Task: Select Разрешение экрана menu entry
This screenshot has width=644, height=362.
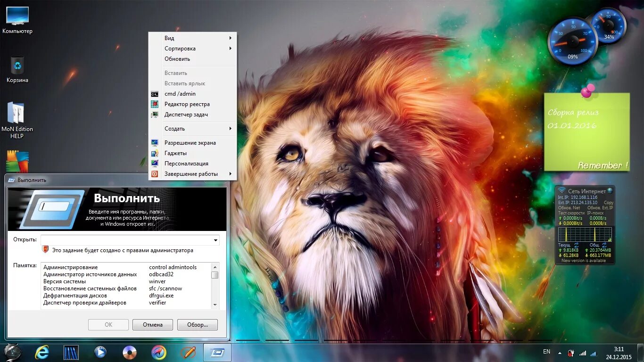Action: pyautogui.click(x=192, y=143)
